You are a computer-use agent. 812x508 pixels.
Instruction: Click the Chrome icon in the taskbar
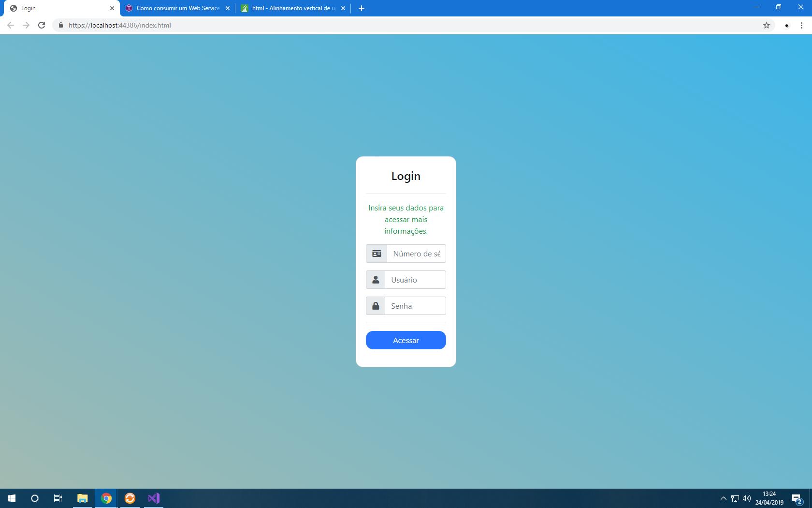click(106, 498)
